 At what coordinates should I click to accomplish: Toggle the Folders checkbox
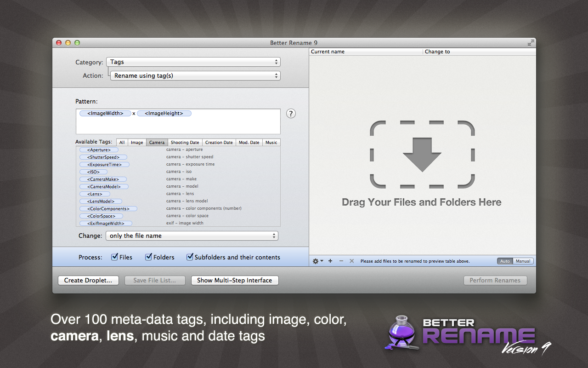[149, 257]
